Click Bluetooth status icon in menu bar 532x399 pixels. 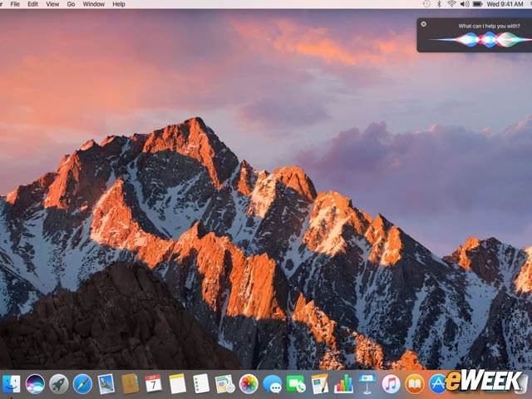click(439, 4)
